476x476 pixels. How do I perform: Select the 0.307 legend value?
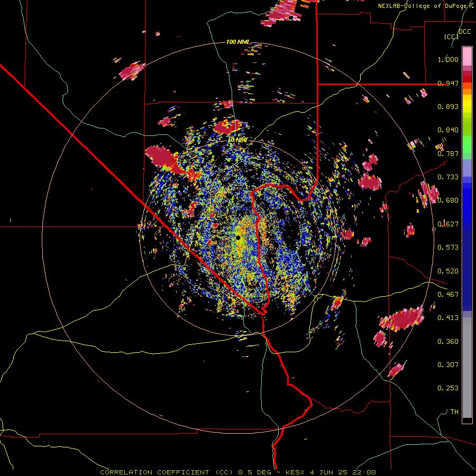click(448, 365)
